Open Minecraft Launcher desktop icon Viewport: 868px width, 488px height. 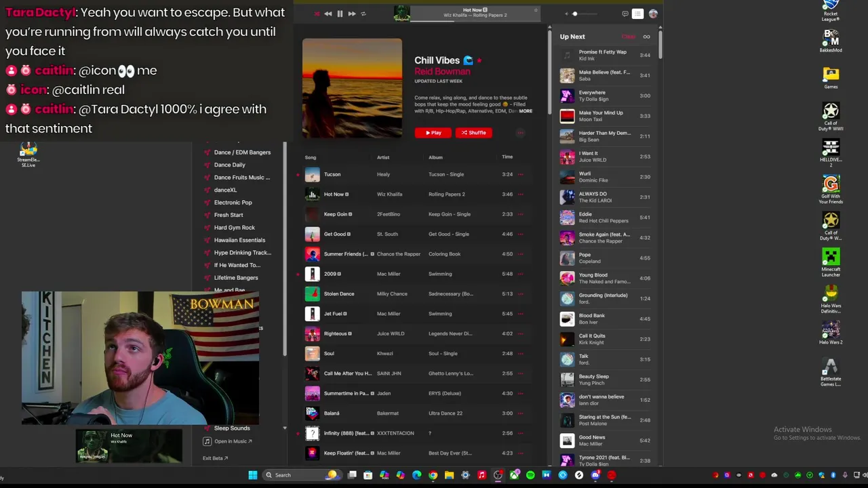point(831,262)
